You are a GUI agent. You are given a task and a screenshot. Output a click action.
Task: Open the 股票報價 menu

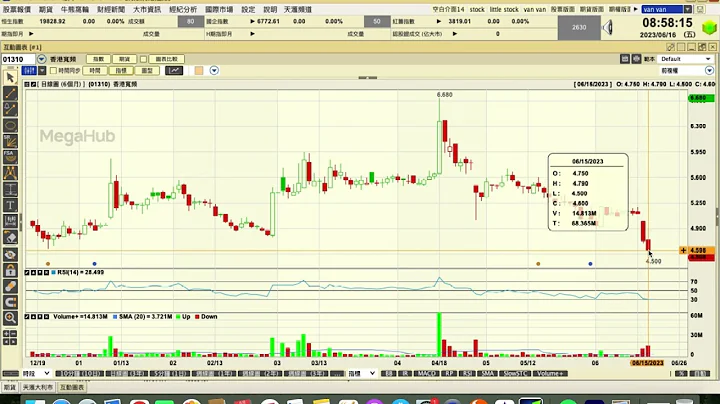click(17, 9)
